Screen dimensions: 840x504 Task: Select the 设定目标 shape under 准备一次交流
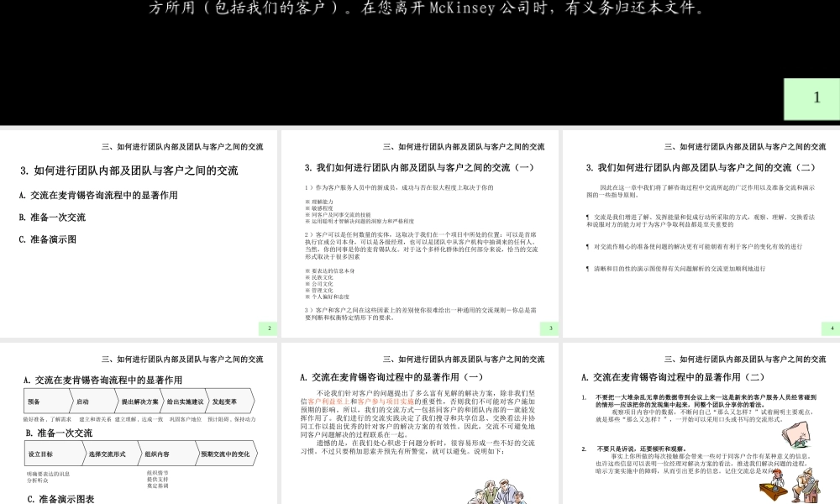[x=46, y=454]
